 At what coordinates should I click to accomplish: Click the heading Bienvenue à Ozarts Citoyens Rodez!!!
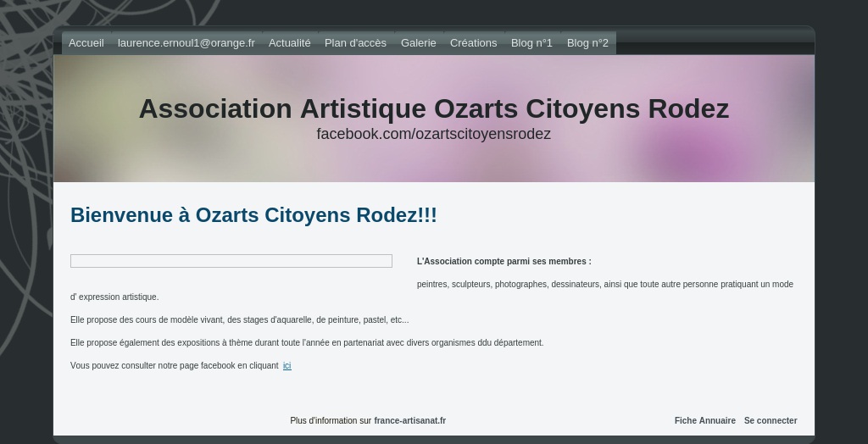pyautogui.click(x=253, y=215)
